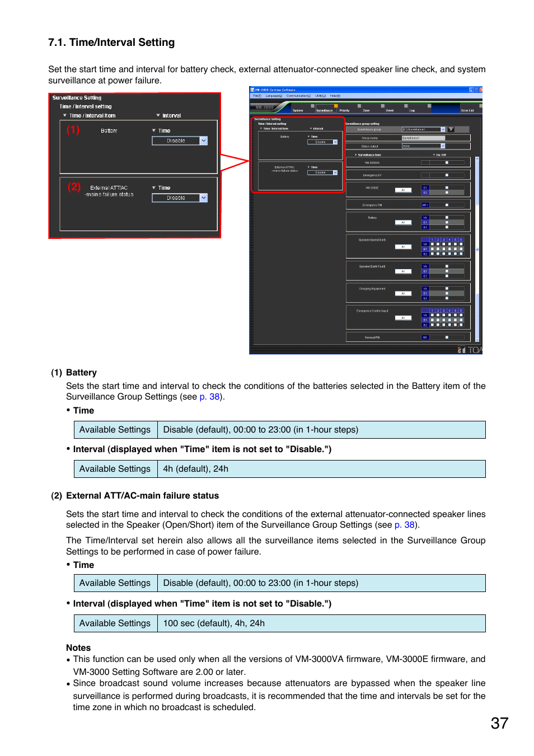Open External ATT/AC Time dropdown in the software window

click(322, 172)
